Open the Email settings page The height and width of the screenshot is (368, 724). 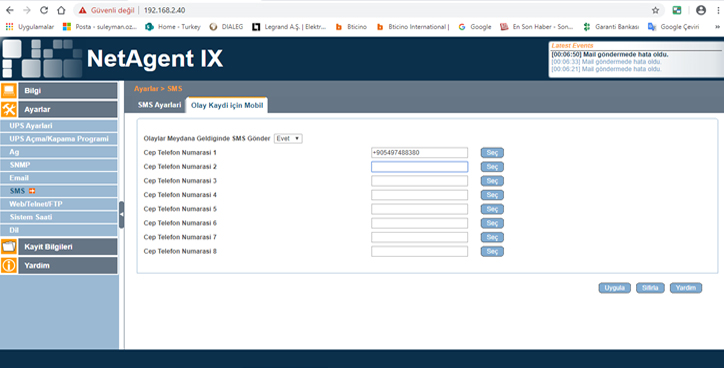pos(59,178)
